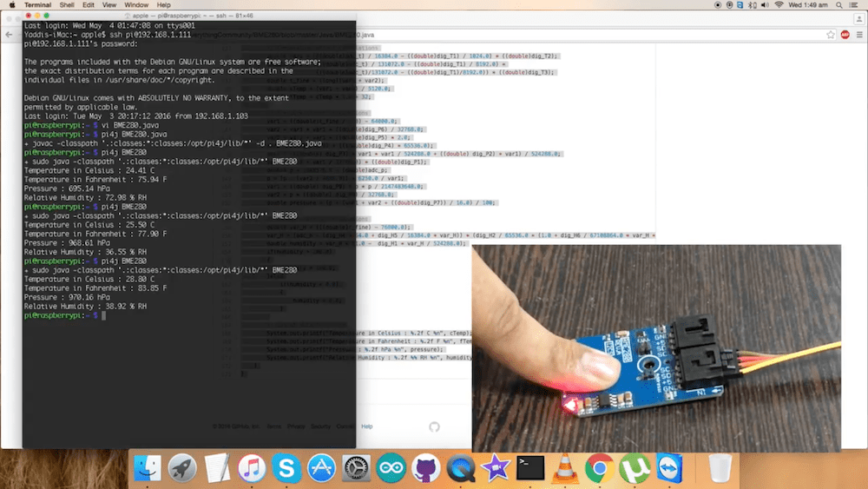Viewport: 868px width, 489px height.
Task: Open Notification Center list icon
Action: [854, 5]
